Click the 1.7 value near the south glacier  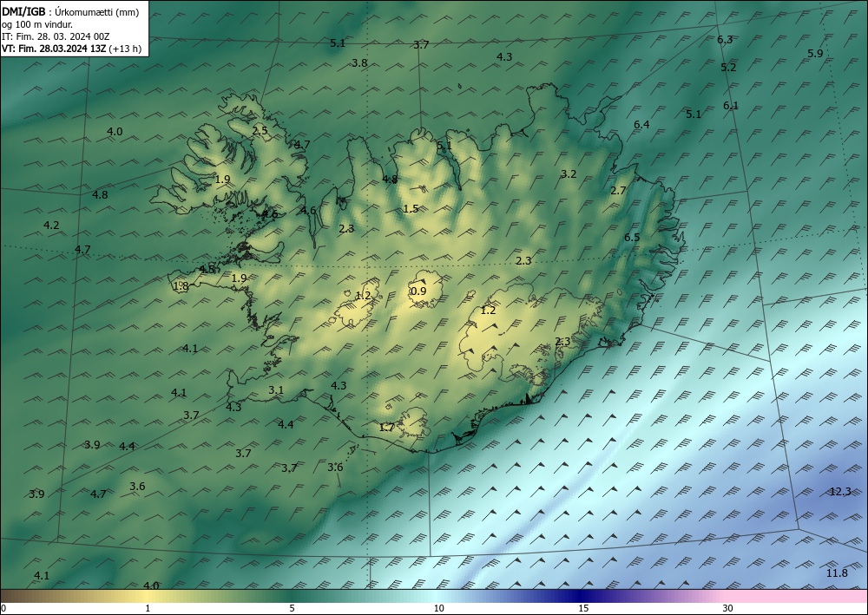(387, 428)
